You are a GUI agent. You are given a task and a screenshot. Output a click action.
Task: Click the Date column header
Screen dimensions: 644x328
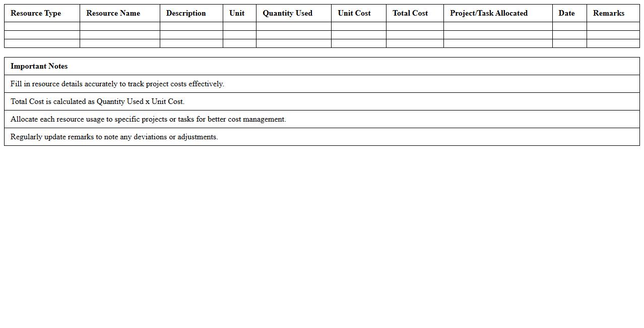(x=566, y=13)
